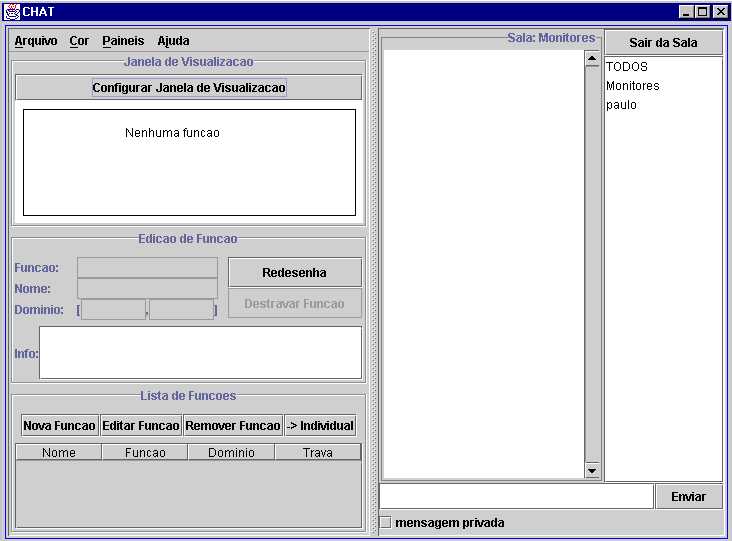Click the Redesenha button
Image resolution: width=732 pixels, height=541 pixels.
295,273
